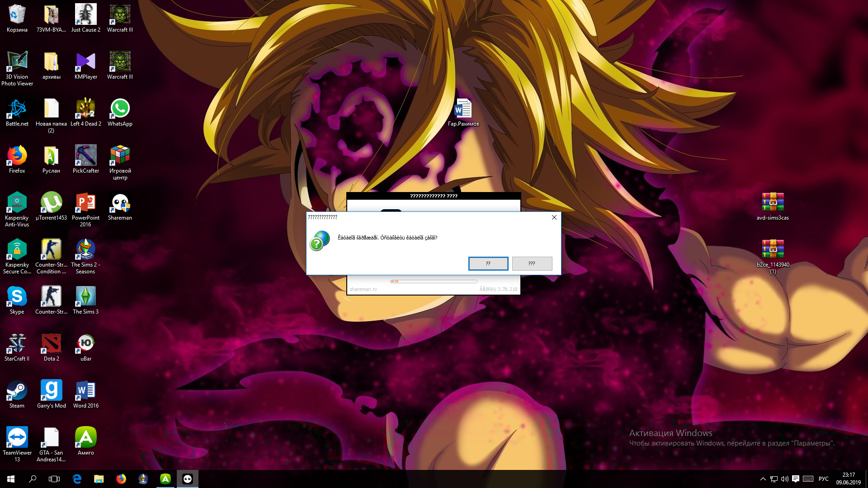Open TeamViewer 13
The width and height of the screenshot is (868, 488).
16,439
